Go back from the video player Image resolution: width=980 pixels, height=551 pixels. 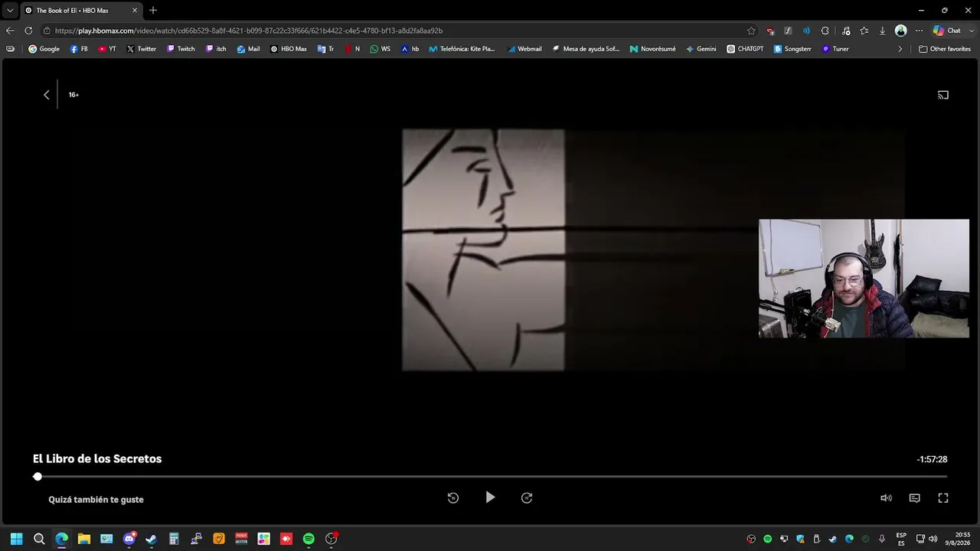click(46, 95)
